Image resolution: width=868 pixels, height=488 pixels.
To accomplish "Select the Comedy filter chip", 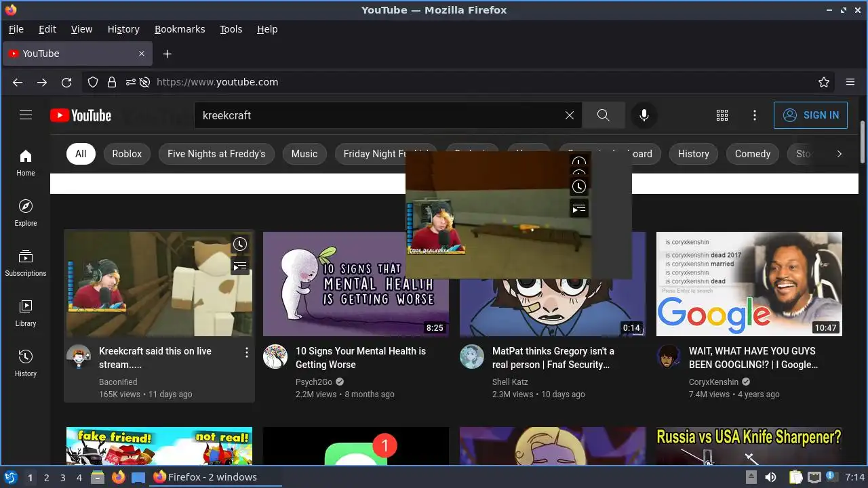I will pos(753,154).
